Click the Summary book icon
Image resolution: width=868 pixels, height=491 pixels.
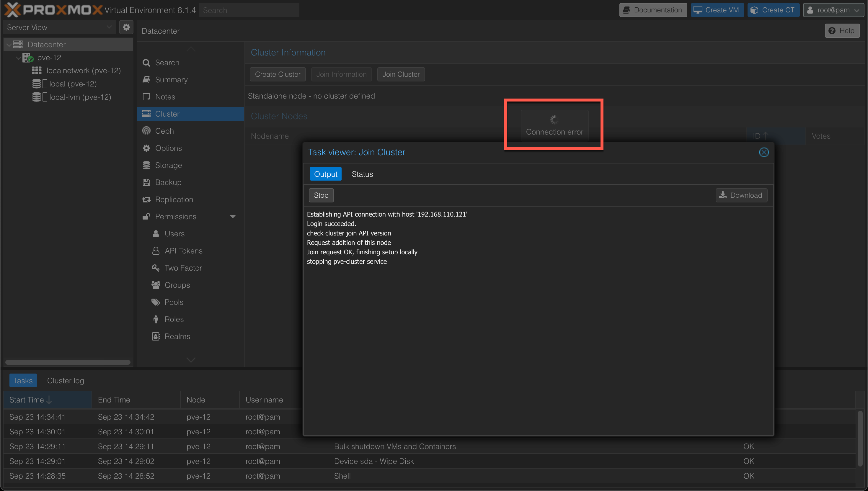[146, 80]
